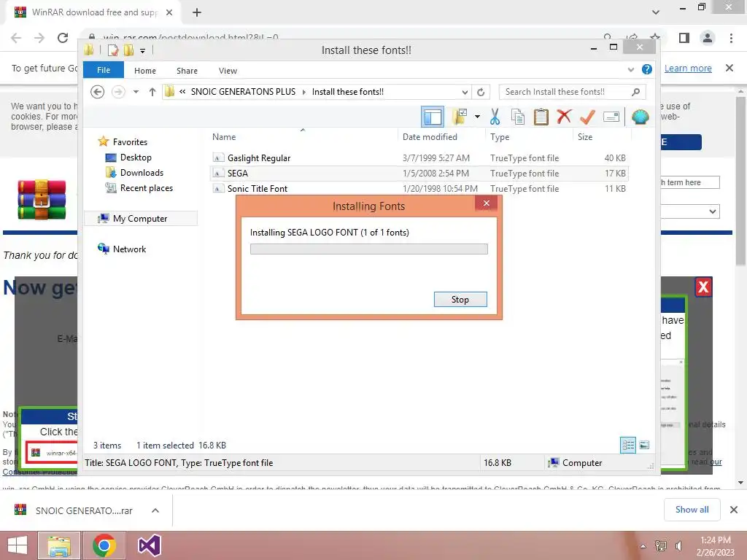The width and height of the screenshot is (747, 560).
Task: Stop the font installation
Action: pos(460,299)
